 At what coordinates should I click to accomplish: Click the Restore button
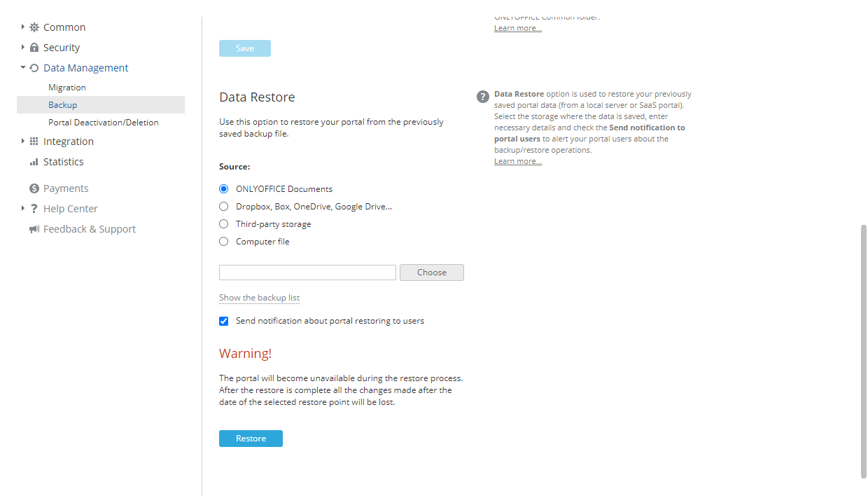click(x=251, y=438)
